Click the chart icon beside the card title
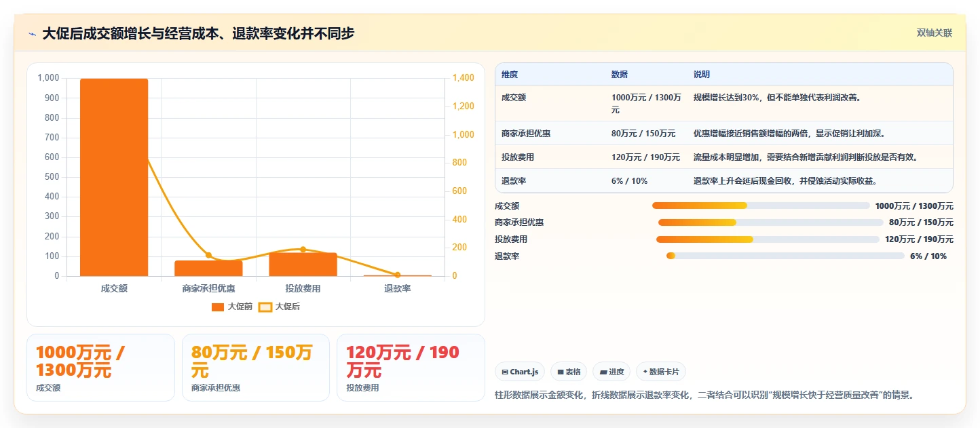 [x=33, y=33]
